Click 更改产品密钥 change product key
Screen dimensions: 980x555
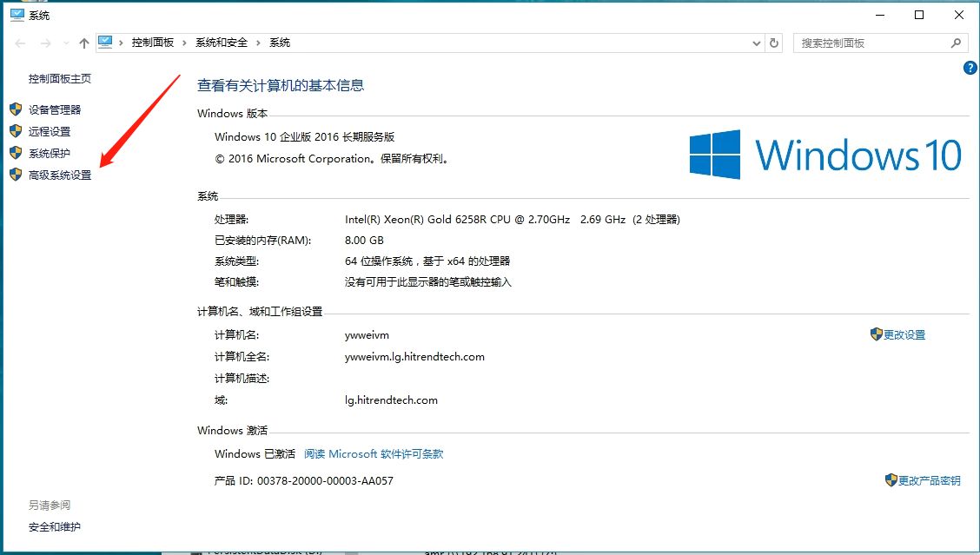pyautogui.click(x=930, y=481)
